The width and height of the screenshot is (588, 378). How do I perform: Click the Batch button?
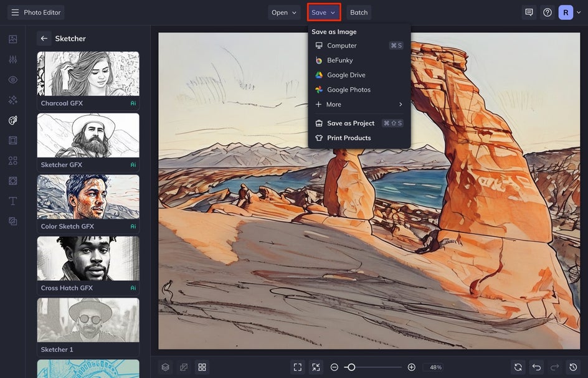(x=359, y=12)
